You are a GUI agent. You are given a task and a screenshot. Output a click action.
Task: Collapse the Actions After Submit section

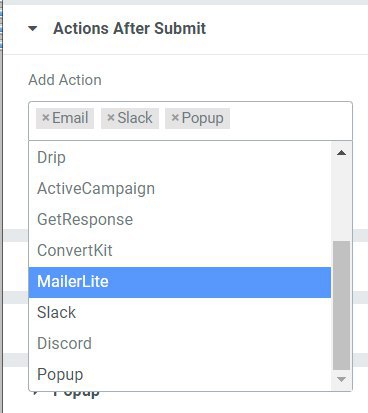[x=33, y=29]
